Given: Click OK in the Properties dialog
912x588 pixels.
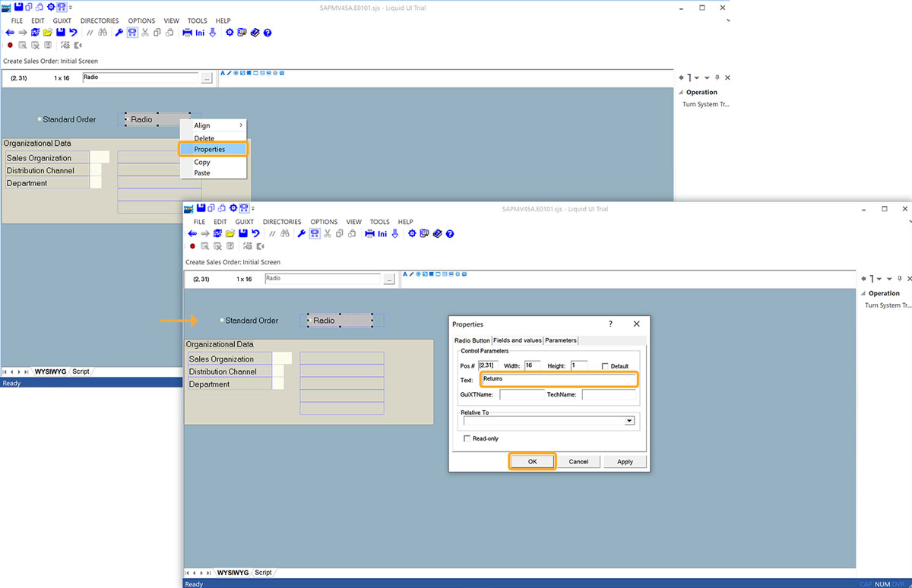Looking at the screenshot, I should 532,461.
